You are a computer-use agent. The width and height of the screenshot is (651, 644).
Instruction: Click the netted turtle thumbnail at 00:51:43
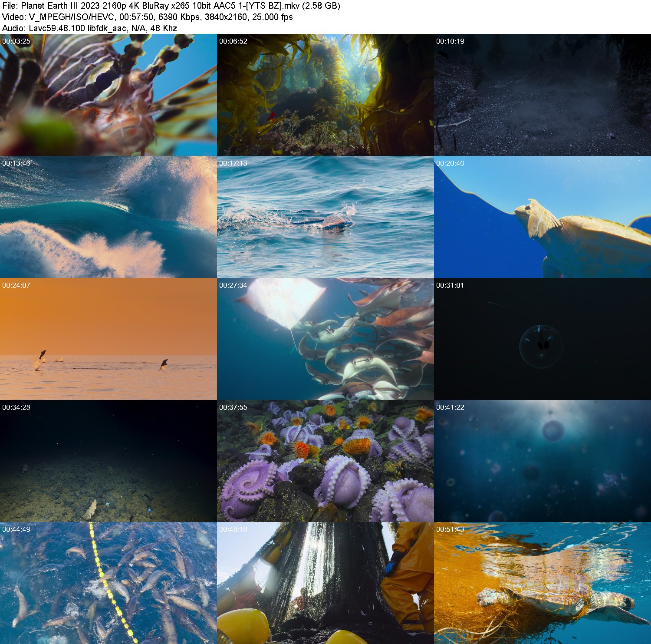click(x=542, y=583)
